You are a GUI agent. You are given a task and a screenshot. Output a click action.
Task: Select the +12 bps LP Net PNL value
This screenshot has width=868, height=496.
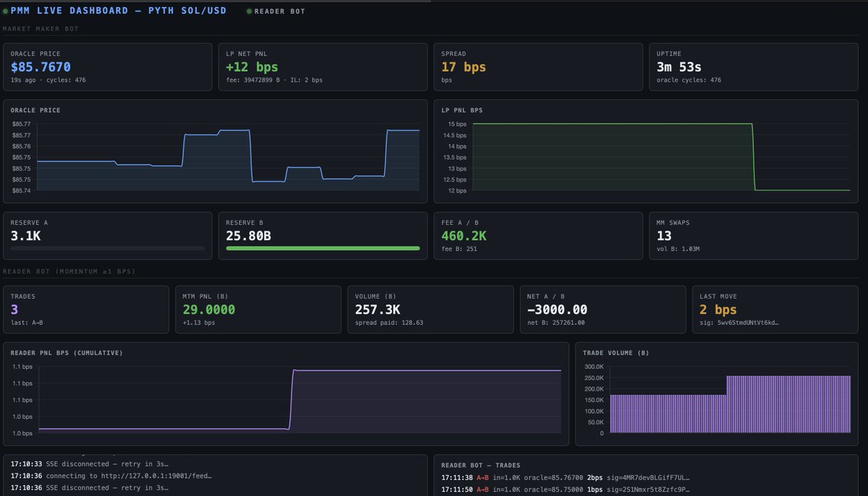click(x=252, y=67)
